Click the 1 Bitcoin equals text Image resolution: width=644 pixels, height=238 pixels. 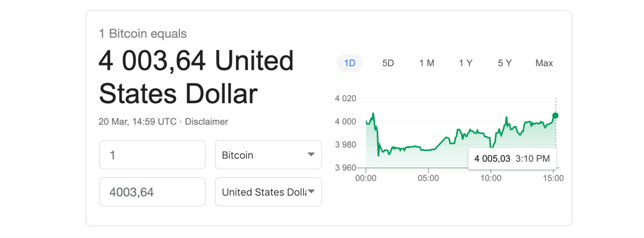click(x=143, y=34)
